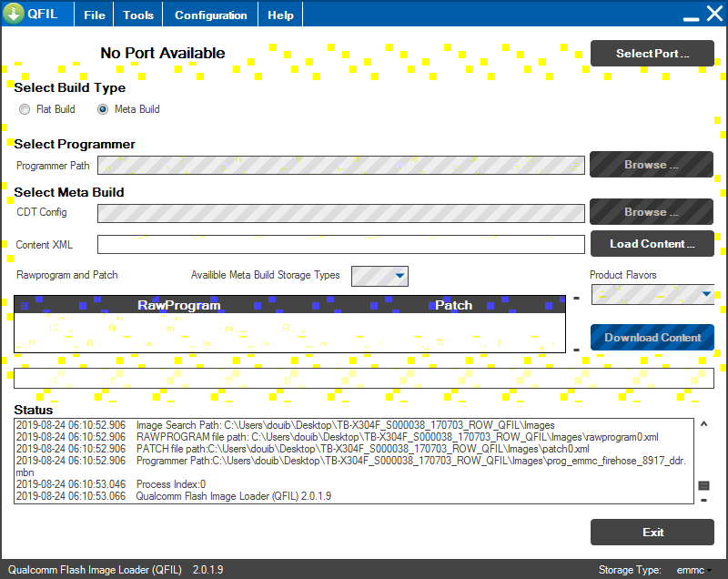Click the Load Content button

tap(652, 244)
